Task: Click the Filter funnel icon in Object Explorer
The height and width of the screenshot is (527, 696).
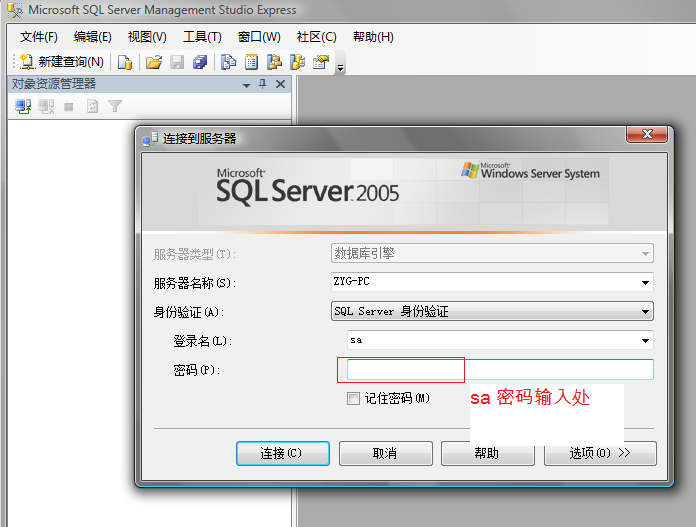Action: tap(115, 107)
